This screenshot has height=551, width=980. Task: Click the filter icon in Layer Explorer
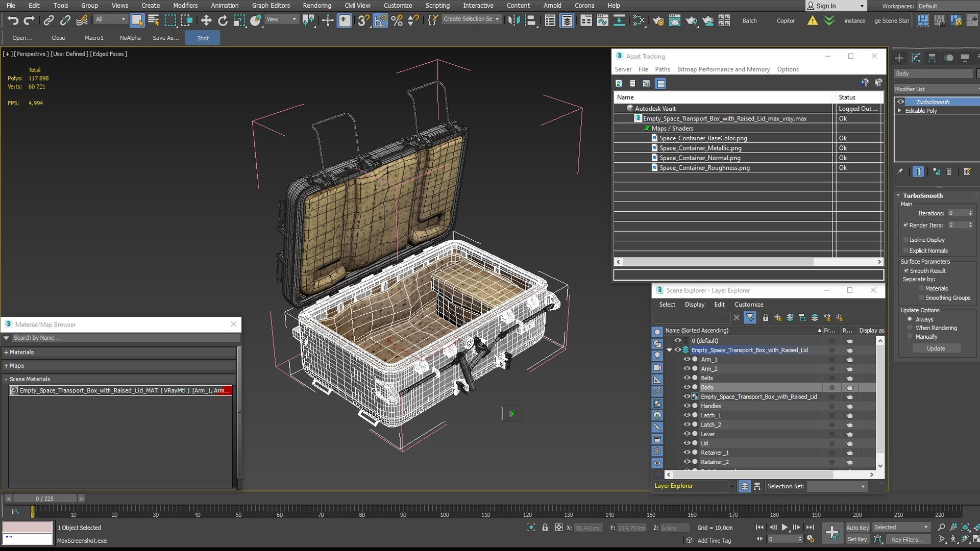pyautogui.click(x=750, y=317)
